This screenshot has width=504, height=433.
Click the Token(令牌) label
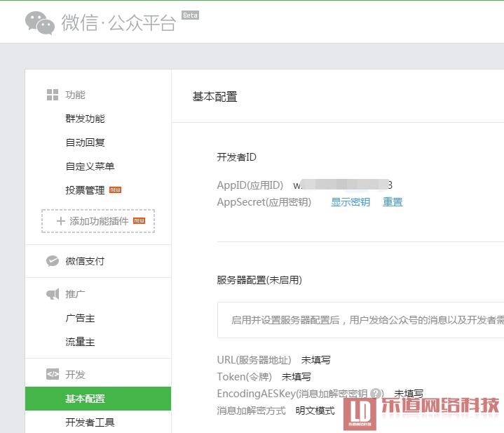coord(244,377)
